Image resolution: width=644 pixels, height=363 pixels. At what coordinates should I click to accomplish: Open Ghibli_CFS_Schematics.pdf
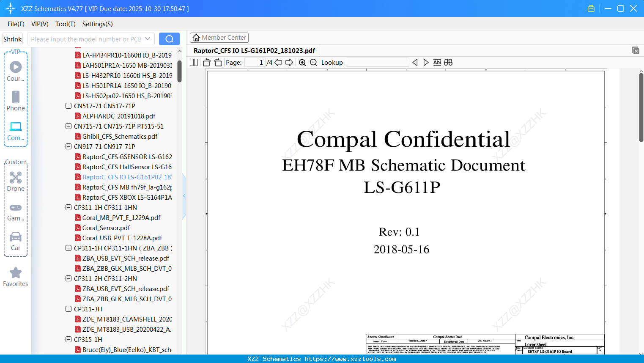click(x=120, y=136)
